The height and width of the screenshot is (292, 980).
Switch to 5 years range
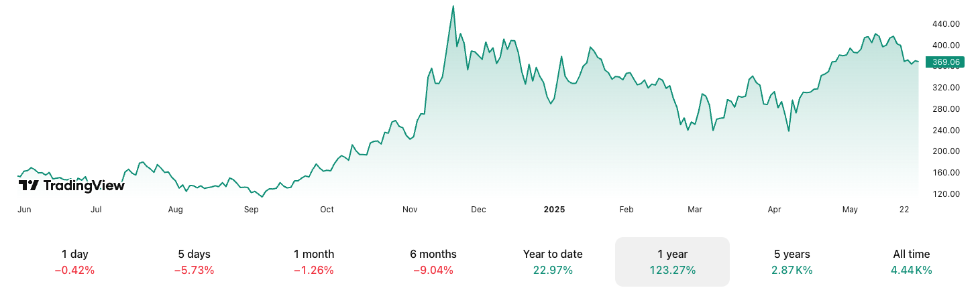click(x=792, y=262)
